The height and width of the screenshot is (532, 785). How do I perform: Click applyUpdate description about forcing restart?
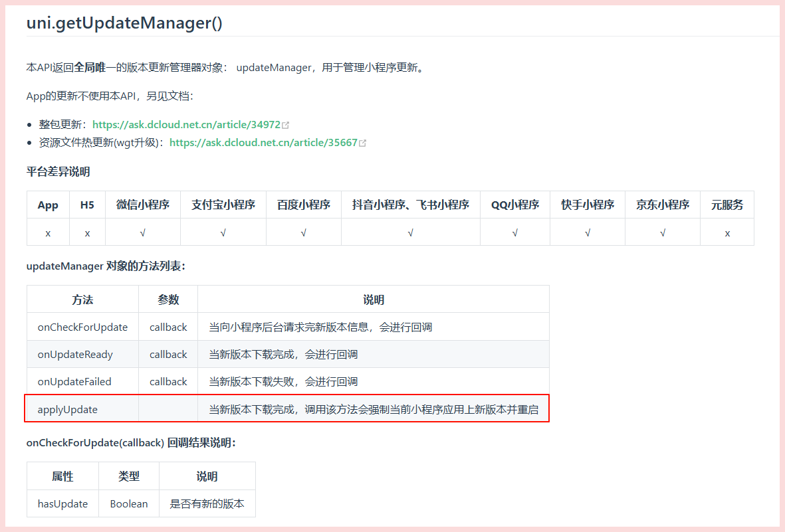(x=374, y=409)
